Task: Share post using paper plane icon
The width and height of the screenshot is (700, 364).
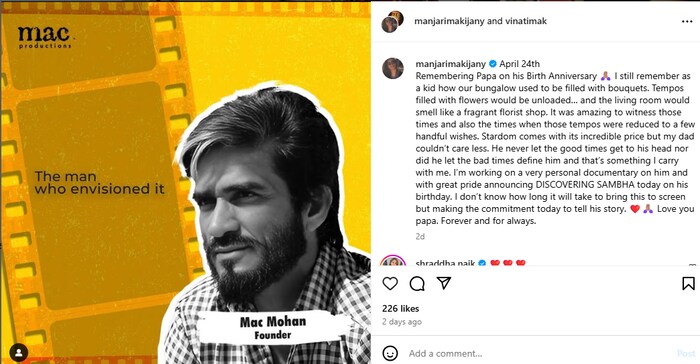Action: point(444,283)
